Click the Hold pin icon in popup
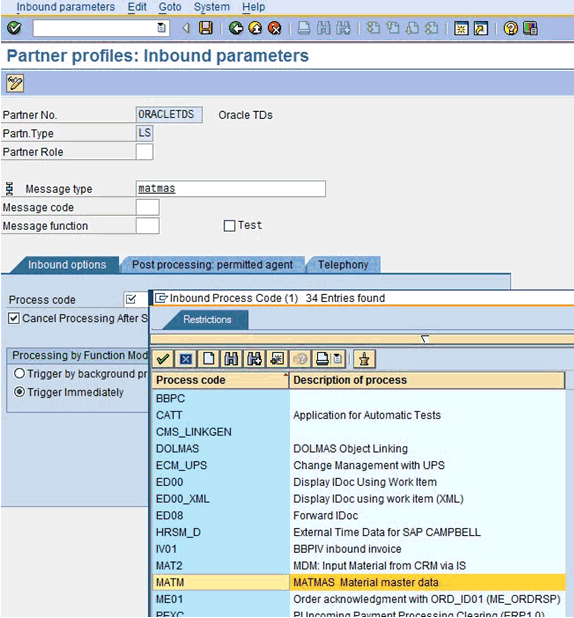The image size is (574, 618). coord(364,359)
